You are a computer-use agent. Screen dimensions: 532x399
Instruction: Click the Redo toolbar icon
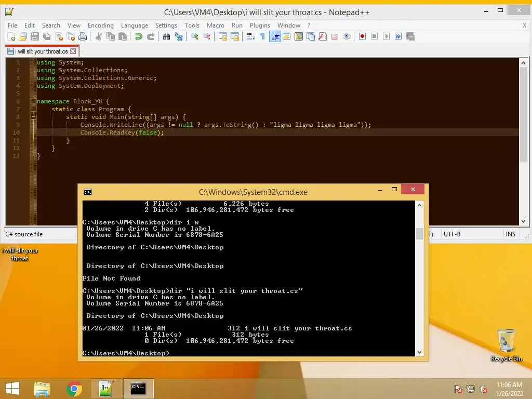click(x=151, y=36)
